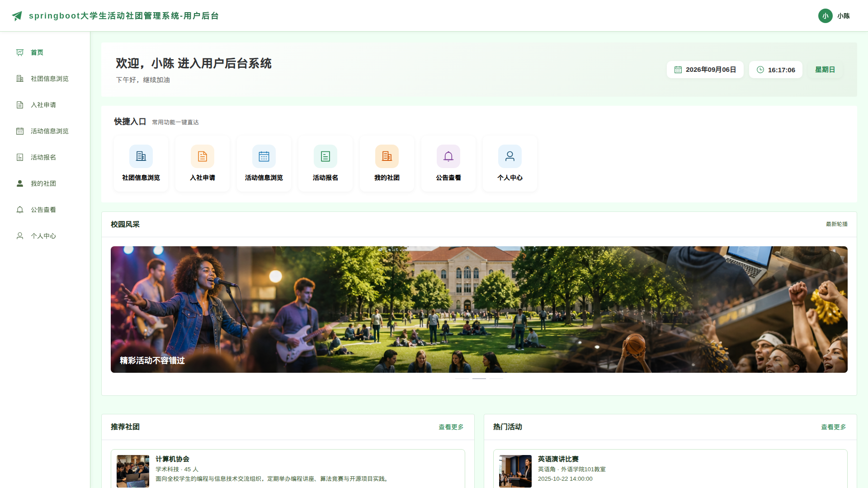Click the 社团信息浏览 sidebar building icon
This screenshot has height=488, width=868.
(x=20, y=79)
